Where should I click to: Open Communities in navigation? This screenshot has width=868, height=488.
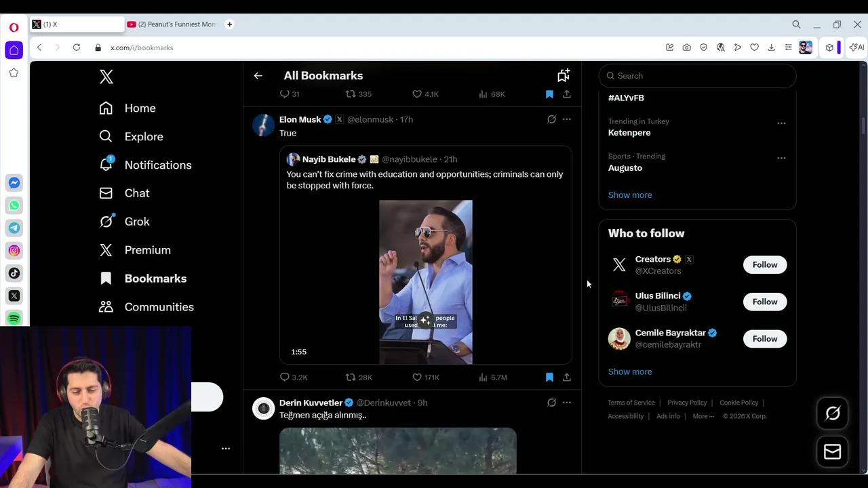point(146,307)
